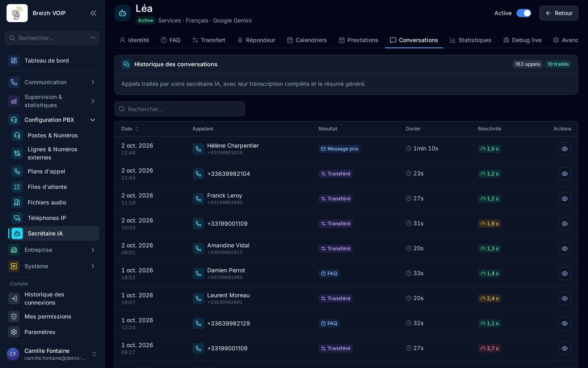Image resolution: width=588 pixels, height=368 pixels.
Task: Open Historique des connexions
Action: point(52,298)
